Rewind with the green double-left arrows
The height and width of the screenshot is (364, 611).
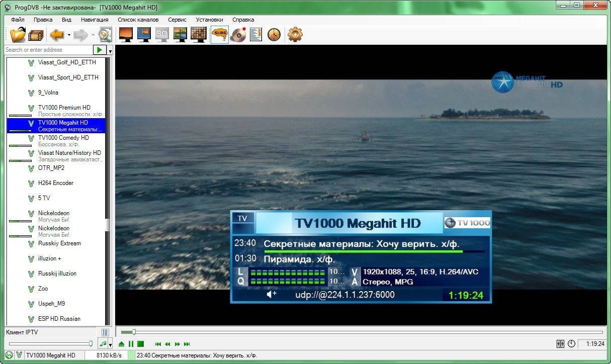(167, 344)
